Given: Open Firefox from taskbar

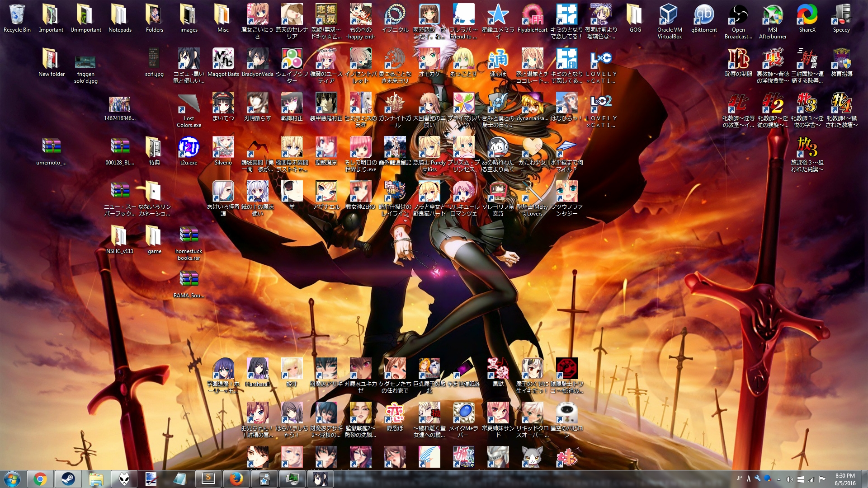Looking at the screenshot, I should 236,479.
